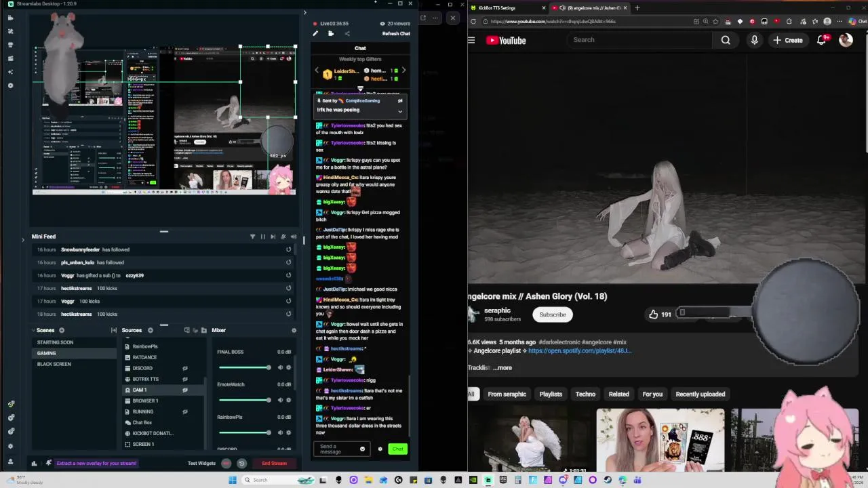Mute the FINAL BOSS audio source
This screenshot has width=868, height=488.
pyautogui.click(x=281, y=367)
